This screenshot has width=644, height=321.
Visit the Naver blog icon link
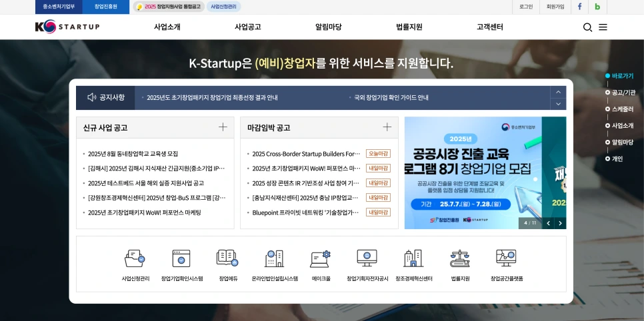pos(597,7)
